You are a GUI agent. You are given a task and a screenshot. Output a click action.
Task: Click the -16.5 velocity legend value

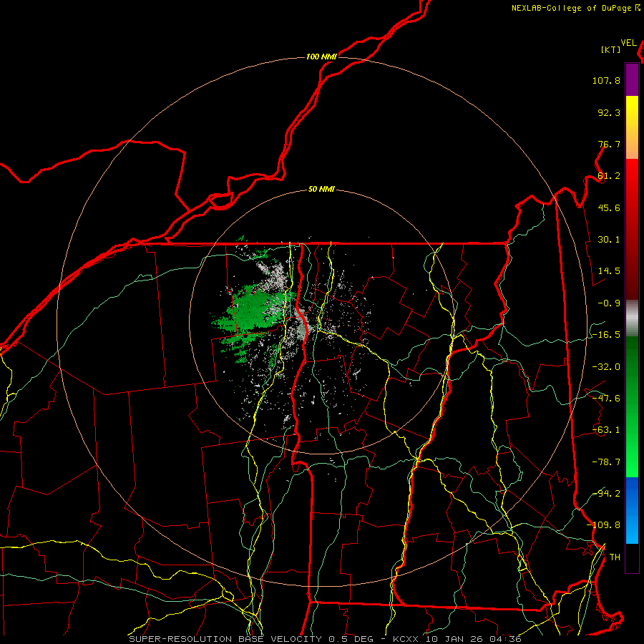[606, 335]
